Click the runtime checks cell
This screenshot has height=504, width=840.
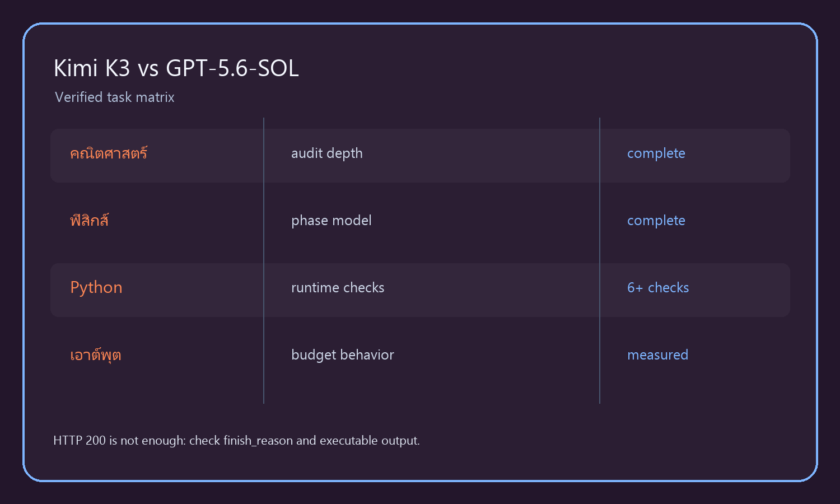(338, 288)
